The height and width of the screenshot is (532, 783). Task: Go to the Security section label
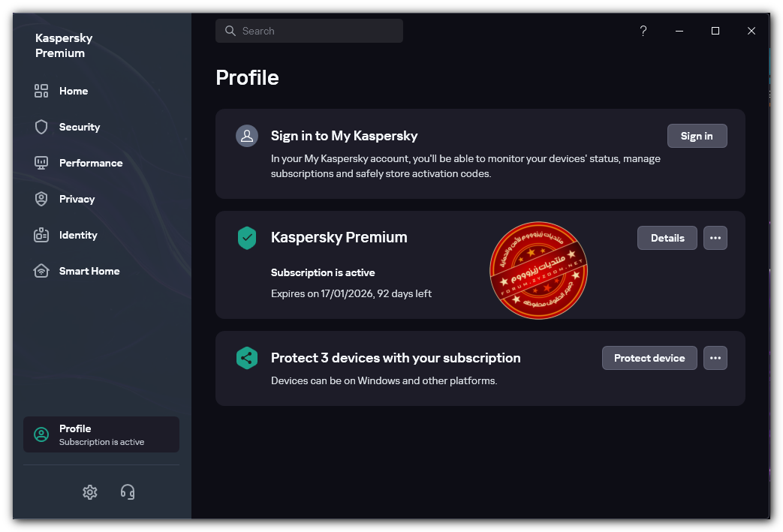pos(80,127)
